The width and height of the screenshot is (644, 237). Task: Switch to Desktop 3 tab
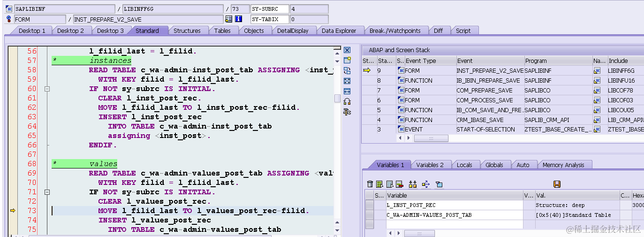tap(111, 31)
